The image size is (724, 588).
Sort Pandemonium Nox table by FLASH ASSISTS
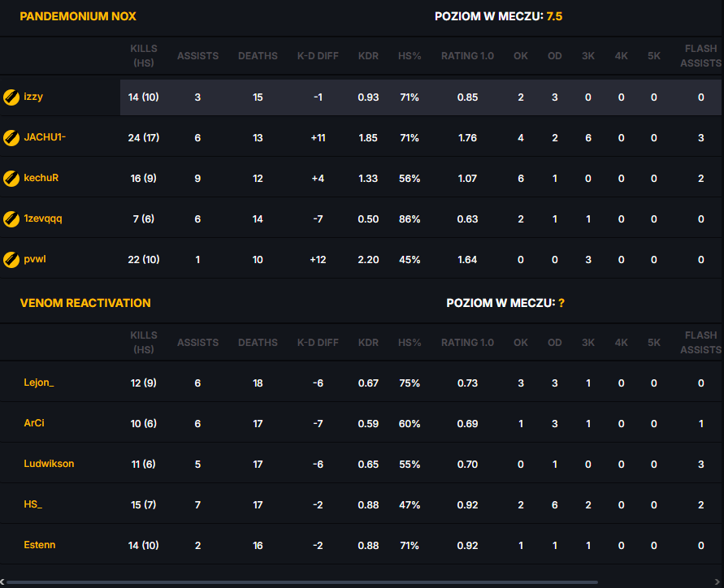coord(701,56)
